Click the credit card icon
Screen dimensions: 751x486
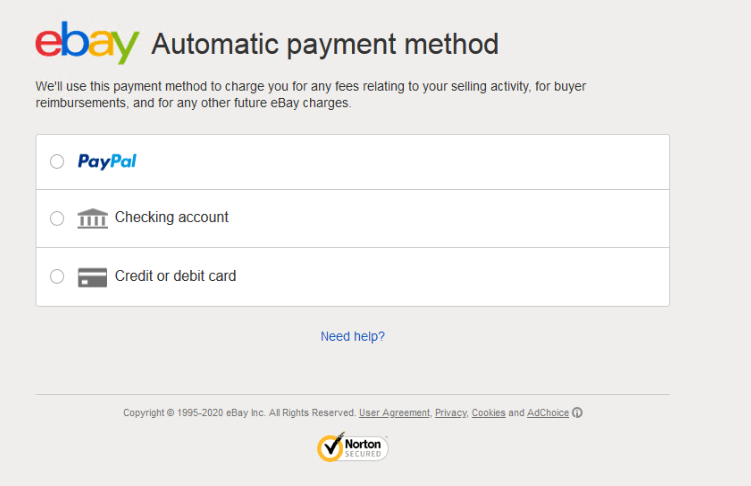92,277
